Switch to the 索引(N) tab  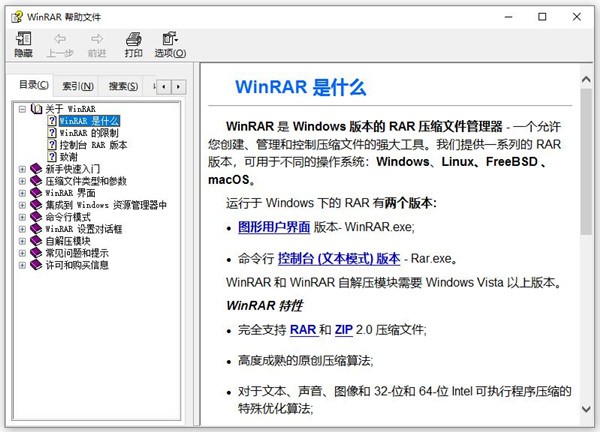pyautogui.click(x=78, y=86)
